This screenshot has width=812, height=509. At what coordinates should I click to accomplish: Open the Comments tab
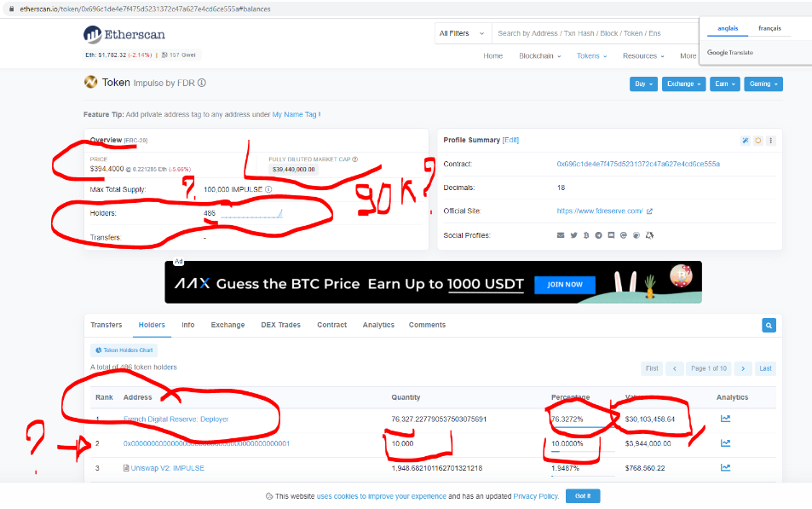coord(427,325)
